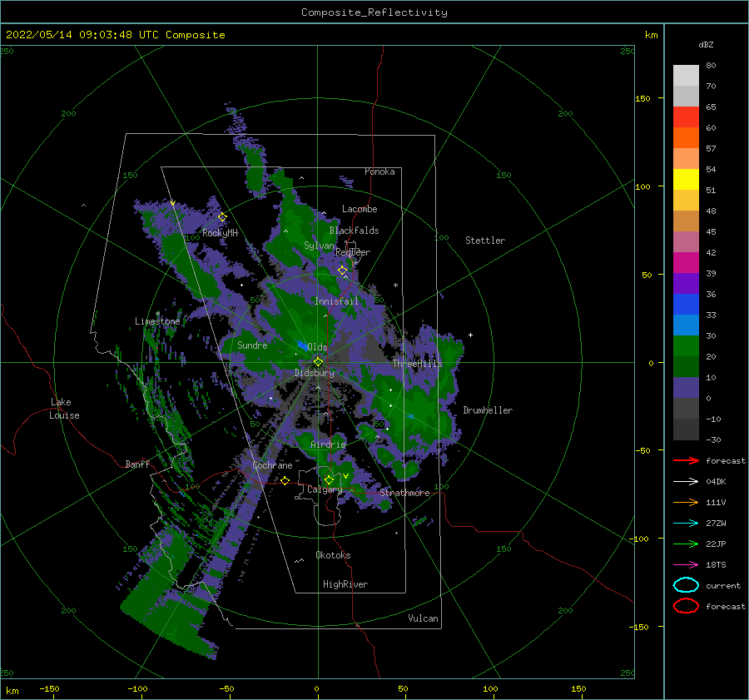Click the slate purple swatch below 10 dBZ

(686, 387)
